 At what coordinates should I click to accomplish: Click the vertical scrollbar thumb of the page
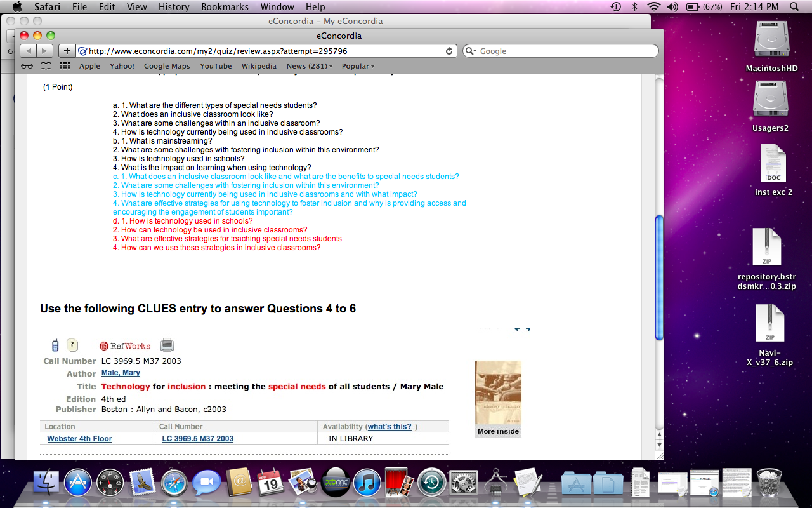(x=658, y=276)
